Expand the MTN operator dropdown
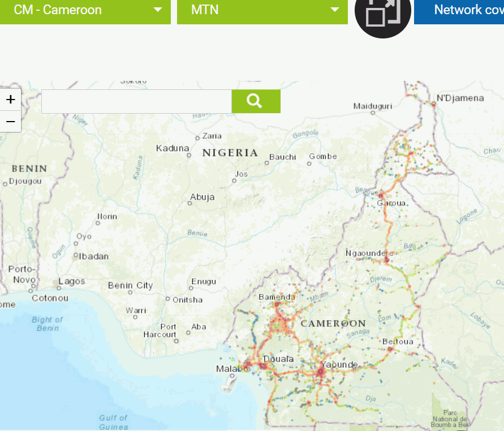 coord(262,10)
